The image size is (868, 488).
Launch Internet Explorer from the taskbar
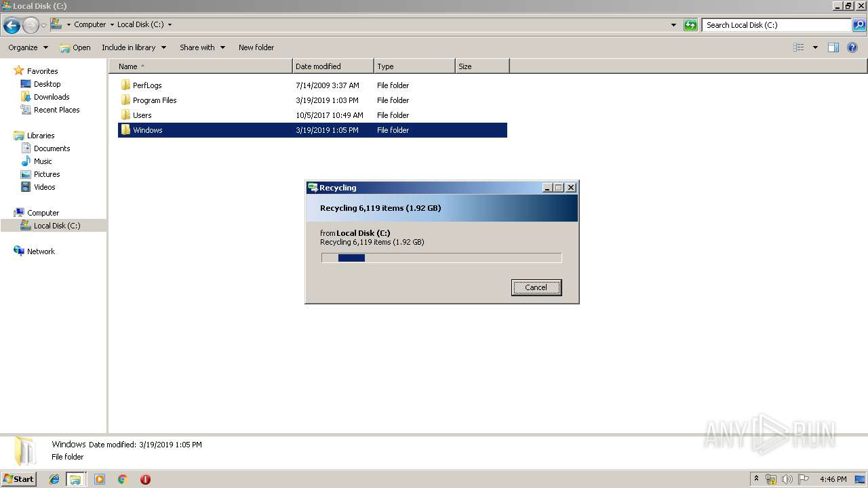click(54, 479)
